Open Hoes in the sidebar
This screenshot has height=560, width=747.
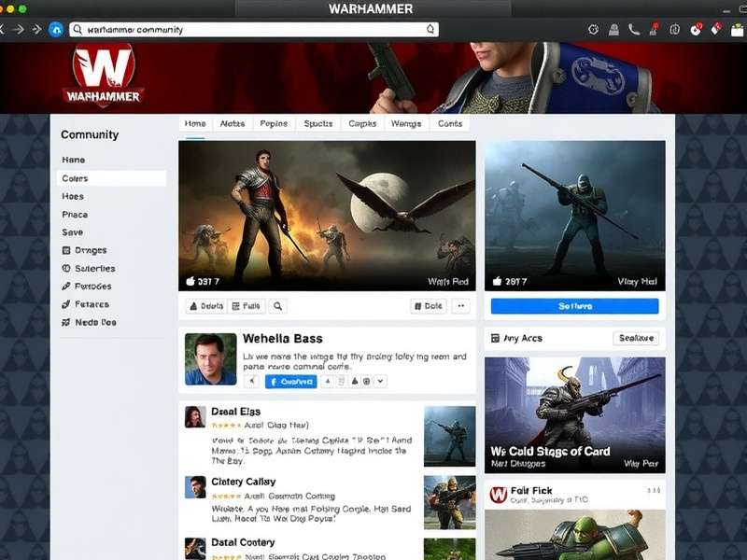coord(73,196)
